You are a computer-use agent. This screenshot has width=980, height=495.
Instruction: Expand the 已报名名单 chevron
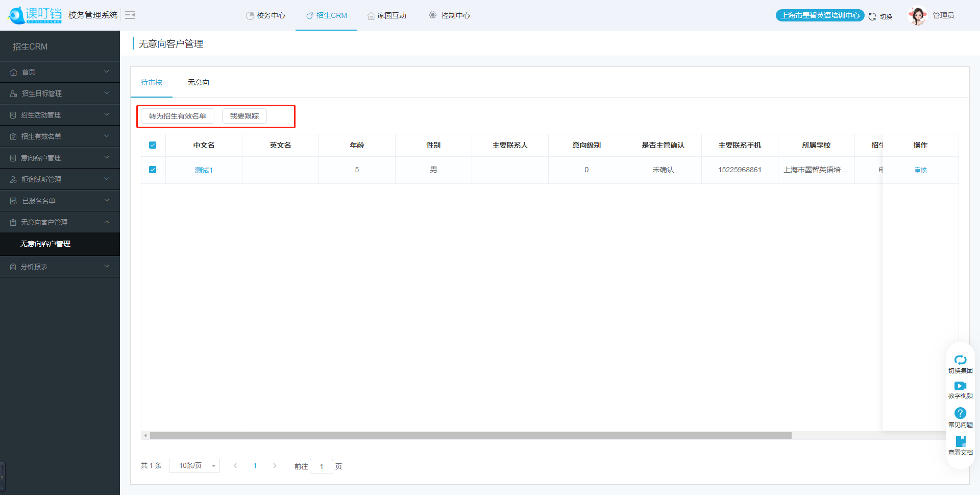pos(107,200)
